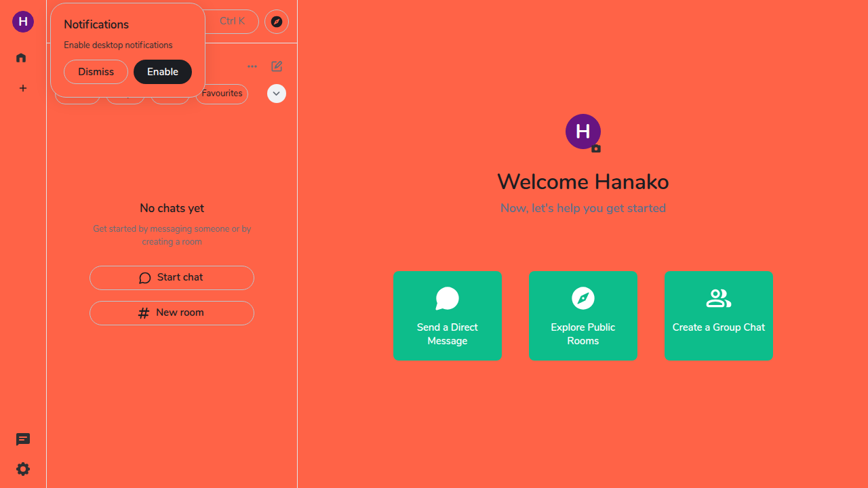Enable desktop notifications
Screen dimensions: 868x488
pos(163,72)
